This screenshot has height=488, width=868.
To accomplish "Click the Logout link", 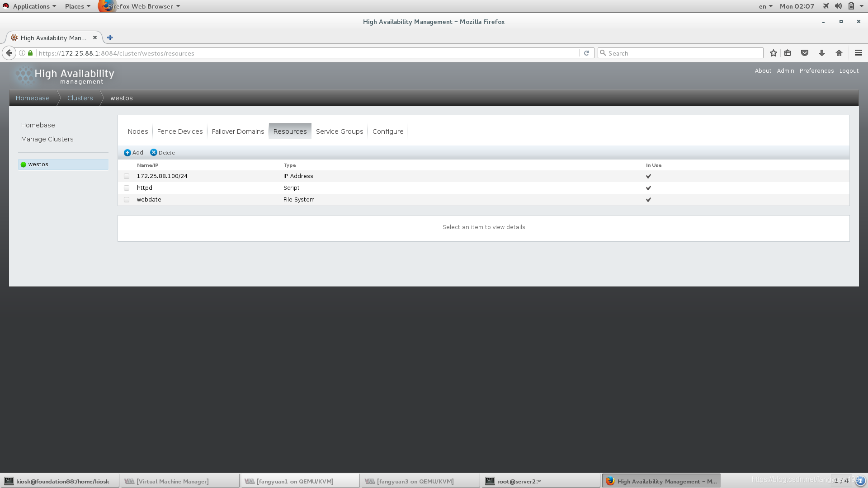I will click(849, 71).
